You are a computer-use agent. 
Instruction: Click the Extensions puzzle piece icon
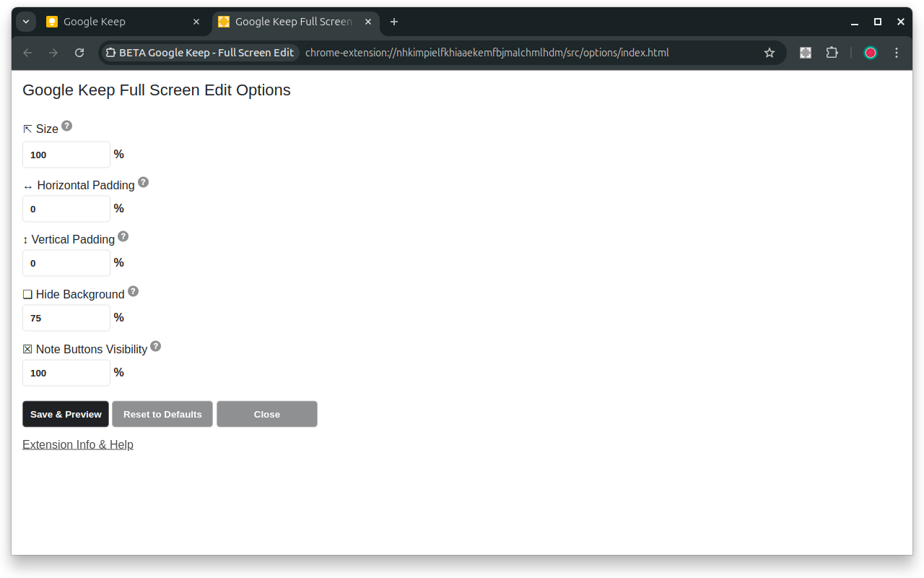832,52
